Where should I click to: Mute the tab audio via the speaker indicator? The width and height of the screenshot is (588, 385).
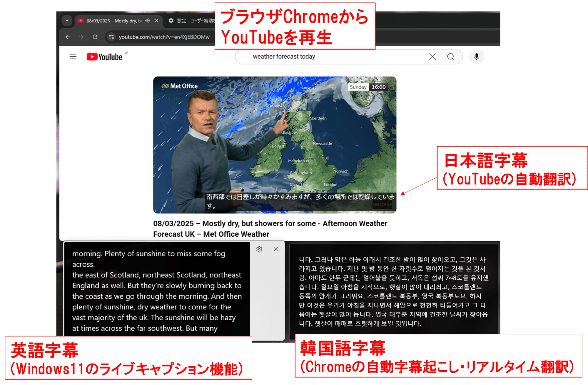click(148, 21)
